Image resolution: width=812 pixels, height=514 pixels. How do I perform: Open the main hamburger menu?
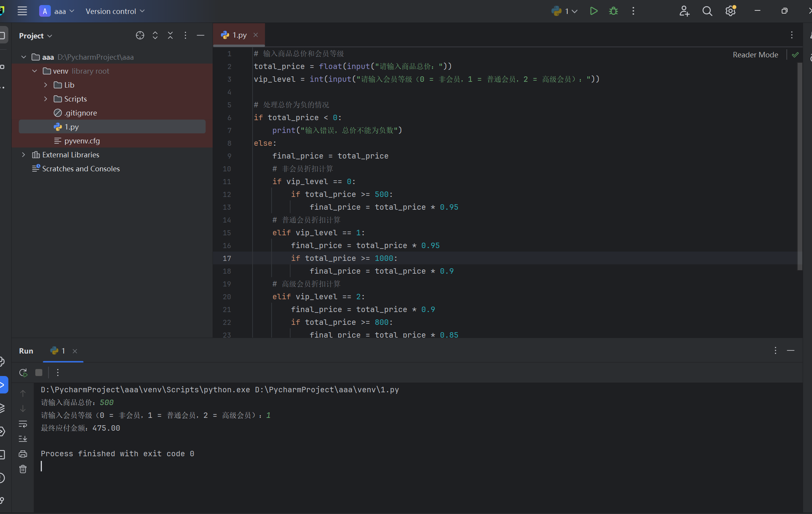click(x=22, y=11)
